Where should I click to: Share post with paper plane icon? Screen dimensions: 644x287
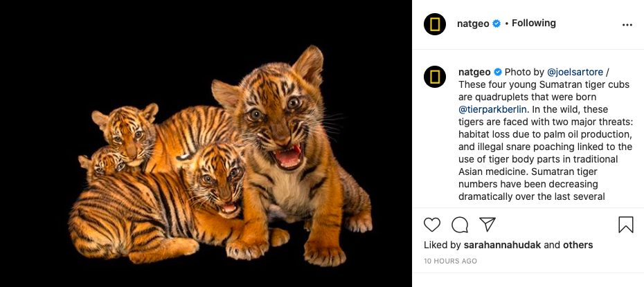tap(488, 225)
